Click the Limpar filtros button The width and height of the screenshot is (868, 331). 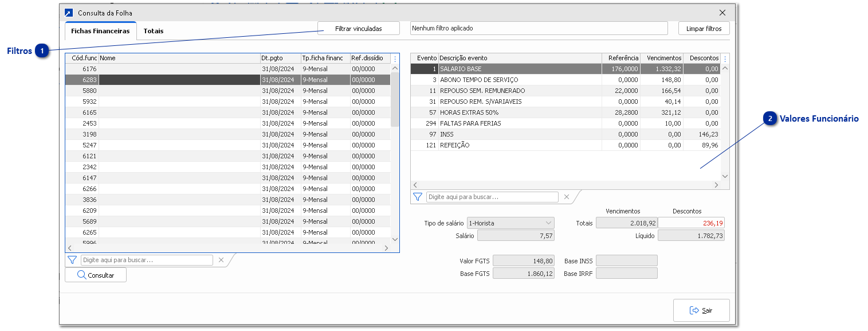point(704,28)
